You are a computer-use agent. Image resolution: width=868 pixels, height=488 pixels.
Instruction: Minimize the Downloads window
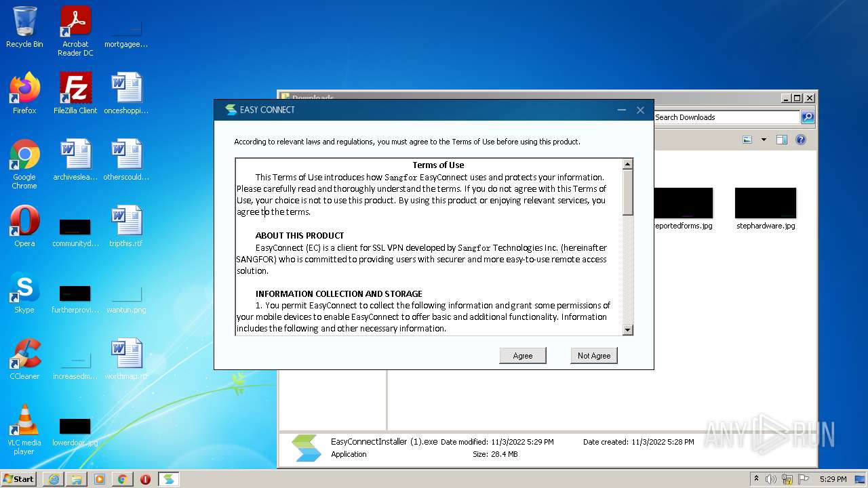pyautogui.click(x=786, y=98)
